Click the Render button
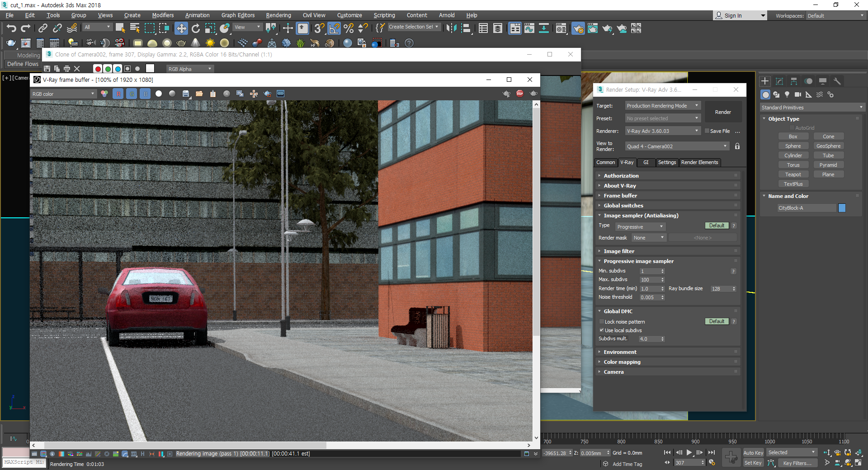Image resolution: width=868 pixels, height=470 pixels. coord(723,112)
